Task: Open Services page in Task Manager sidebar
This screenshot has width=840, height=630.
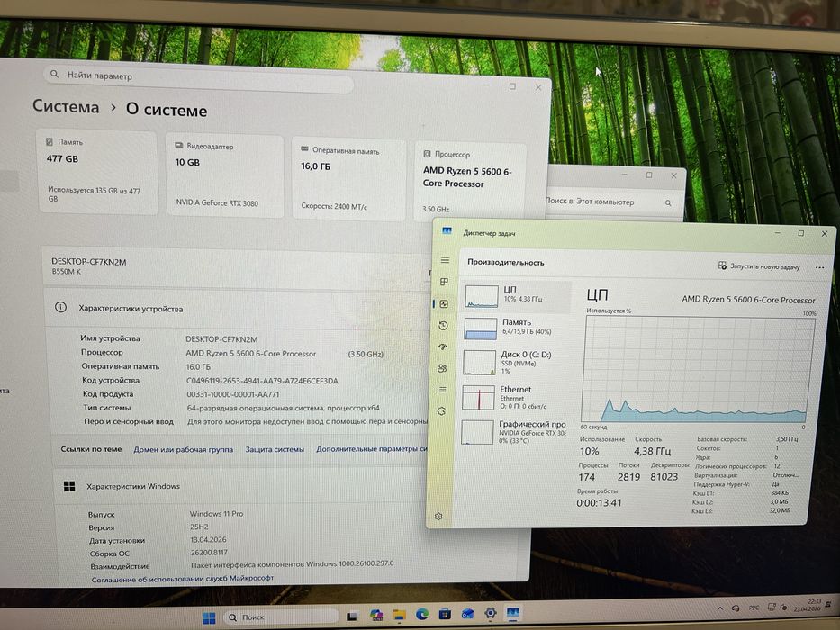Action: click(441, 411)
